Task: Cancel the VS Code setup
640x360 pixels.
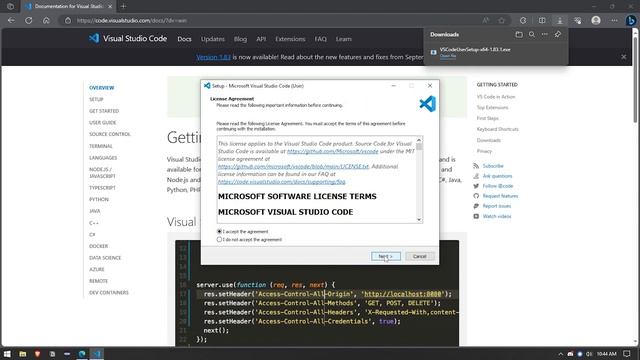Action: coord(419,256)
